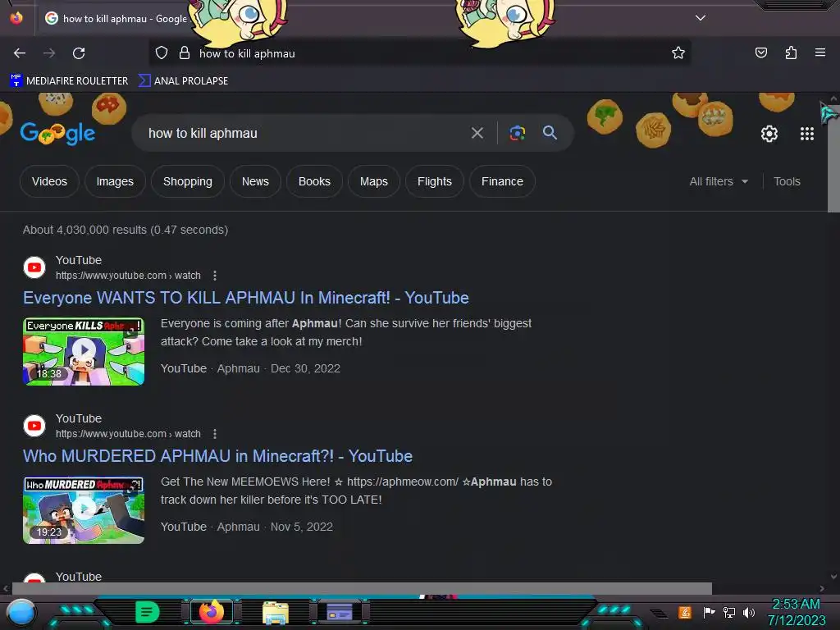
Task: Click 'About 4,030,000 results' text
Action: [x=126, y=230]
